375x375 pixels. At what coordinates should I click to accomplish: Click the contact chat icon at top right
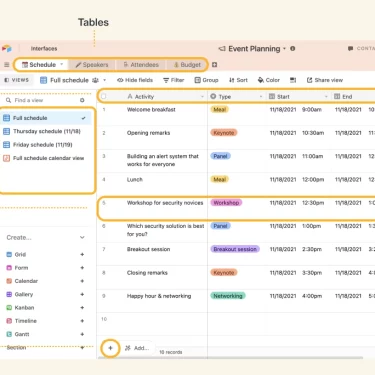[350, 49]
